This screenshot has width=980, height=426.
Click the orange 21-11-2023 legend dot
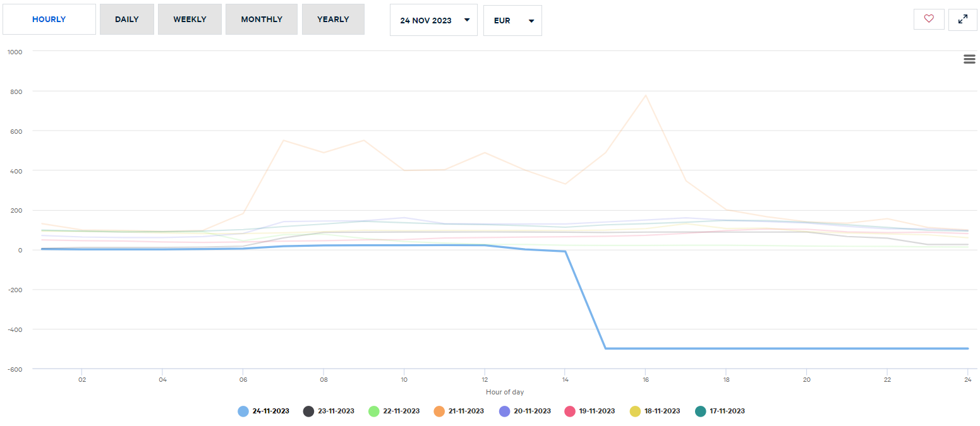tap(439, 411)
